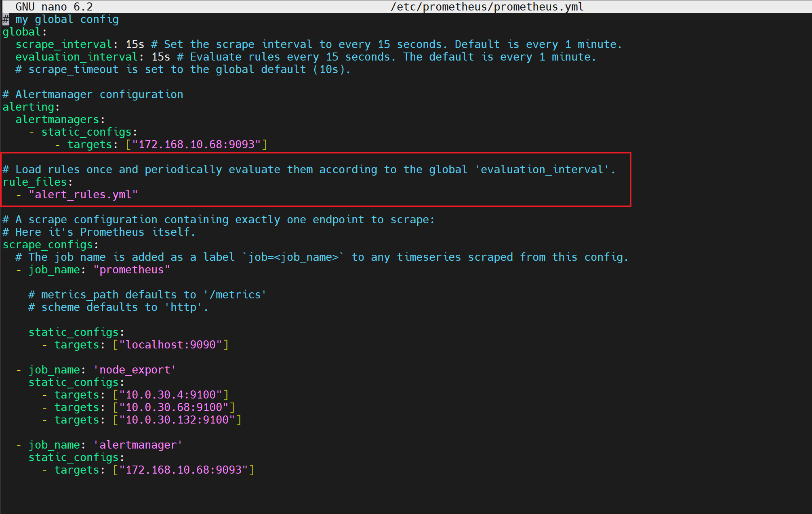Click the 'evaluation_interval' key

coord(76,57)
